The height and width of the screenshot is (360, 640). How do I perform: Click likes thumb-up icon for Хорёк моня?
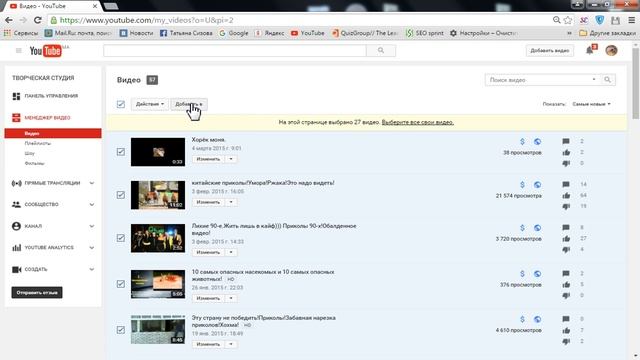tap(566, 152)
